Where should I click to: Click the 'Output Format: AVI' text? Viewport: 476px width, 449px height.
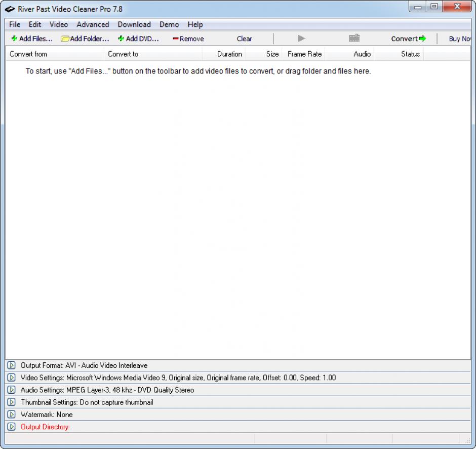tap(84, 365)
